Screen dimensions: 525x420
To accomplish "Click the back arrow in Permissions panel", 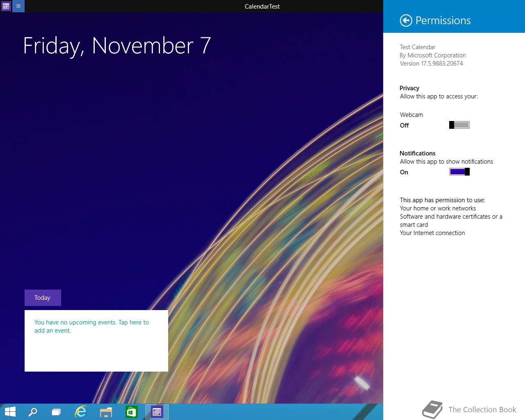I will 406,21.
